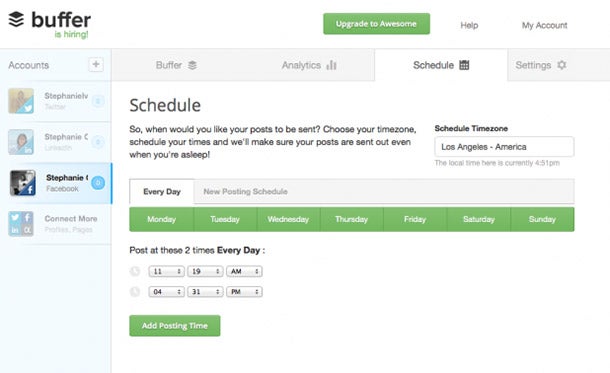This screenshot has height=373, width=610.
Task: Select the Facebook profile avatar thumbnail
Action: point(23,183)
